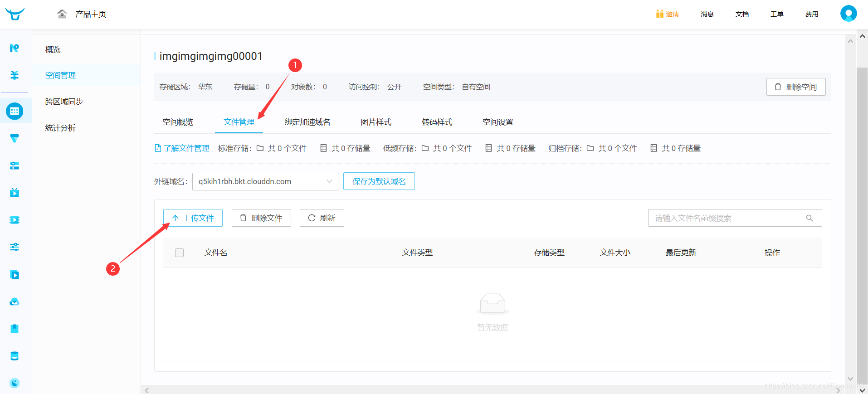Click the cloud-shaped sidebar icon

click(x=15, y=302)
